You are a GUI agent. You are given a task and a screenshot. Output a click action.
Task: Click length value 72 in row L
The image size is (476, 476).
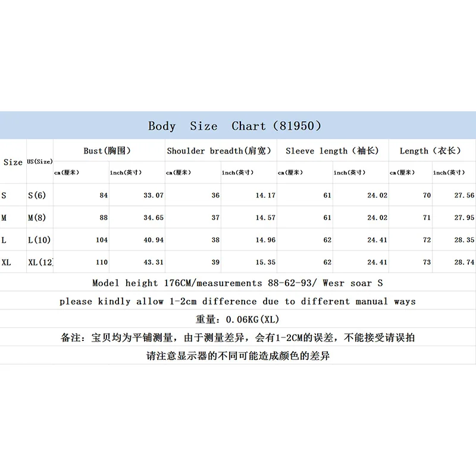(427, 240)
